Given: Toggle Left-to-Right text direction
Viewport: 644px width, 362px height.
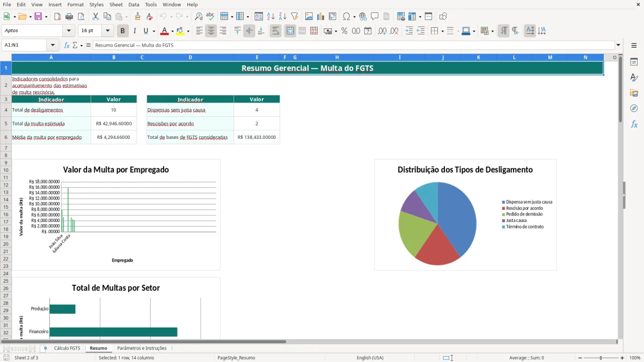Looking at the screenshot, I should point(503,31).
